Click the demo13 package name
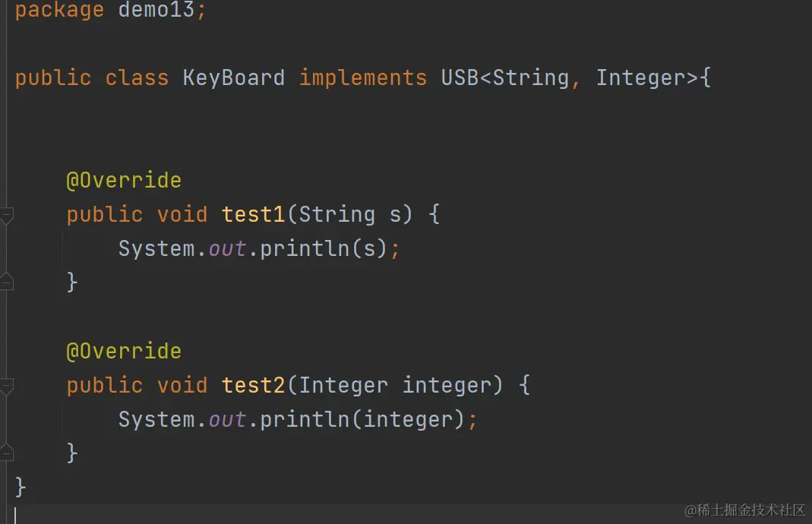Viewport: 812px width, 524px height. pyautogui.click(x=157, y=11)
